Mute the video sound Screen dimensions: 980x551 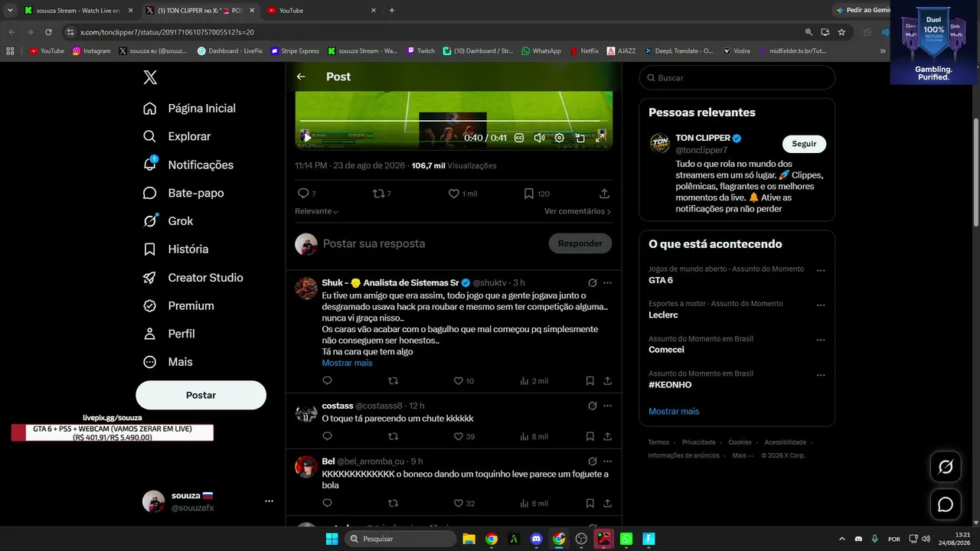539,138
